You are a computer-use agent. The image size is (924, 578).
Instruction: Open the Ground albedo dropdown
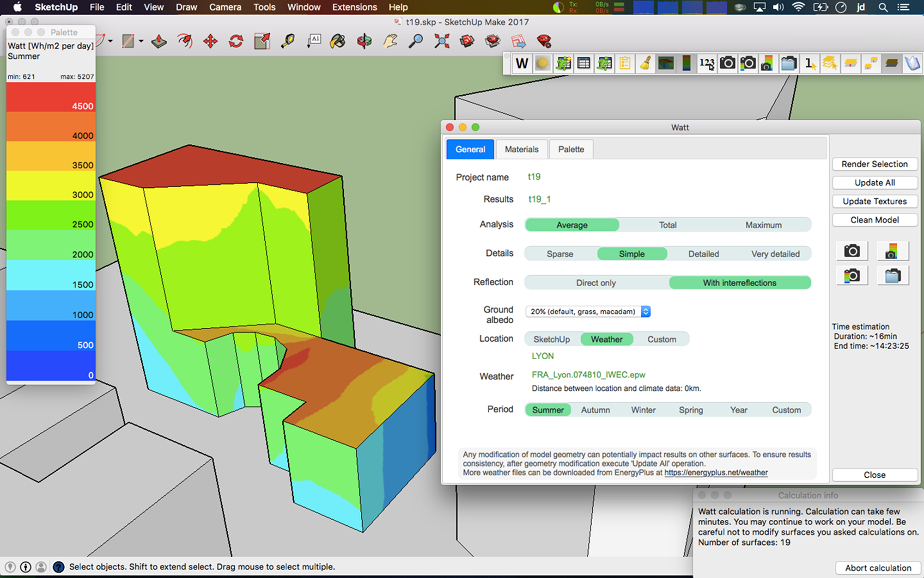588,312
